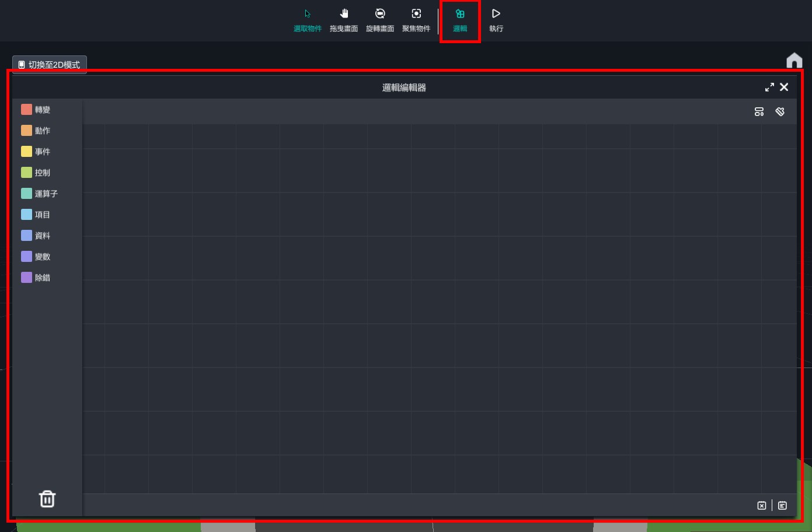The image size is (812, 532).
Task: Click the purple 變數 category swatch
Action: (x=27, y=257)
